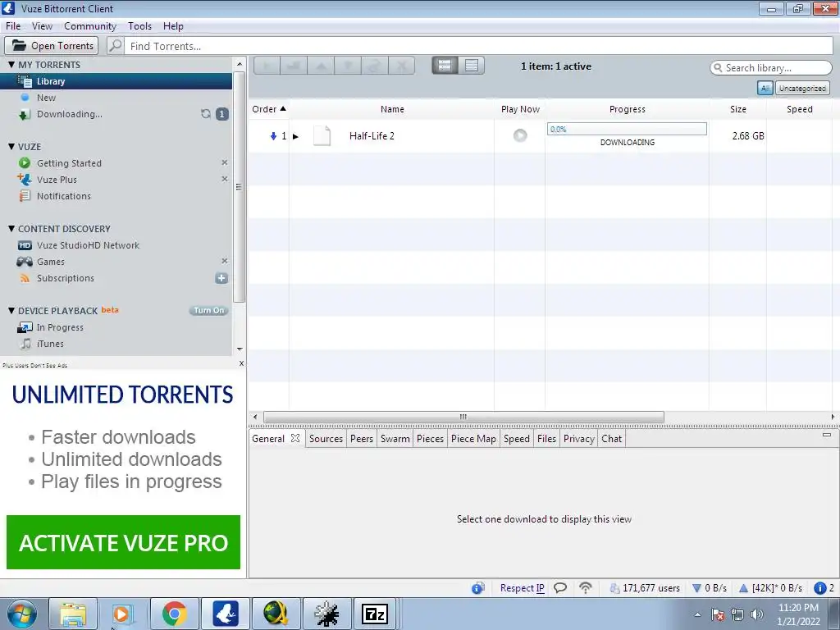Close the Games sidebar entry
840x630 pixels.
point(225,261)
